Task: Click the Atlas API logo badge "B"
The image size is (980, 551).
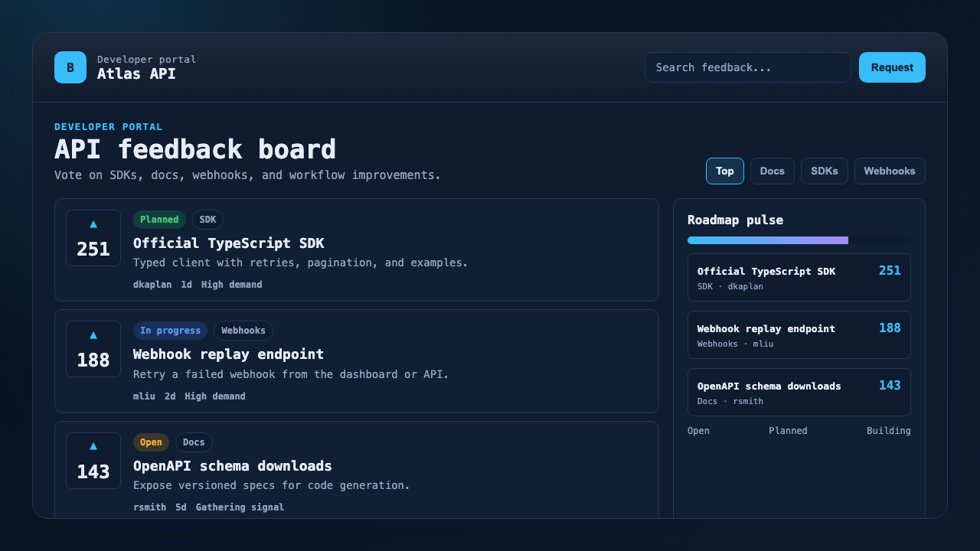Action: tap(70, 67)
